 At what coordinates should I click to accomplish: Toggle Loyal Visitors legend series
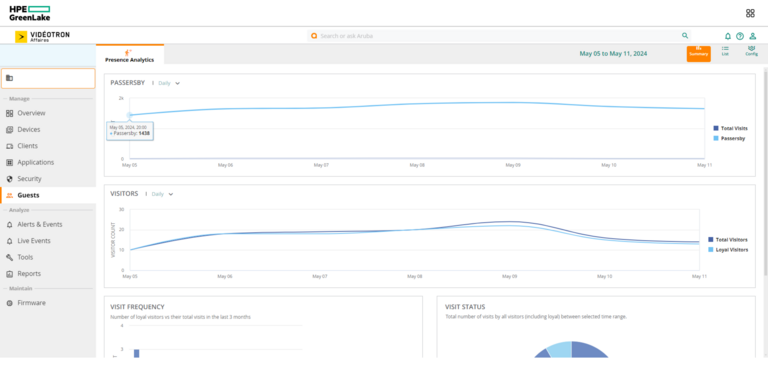[x=728, y=250]
